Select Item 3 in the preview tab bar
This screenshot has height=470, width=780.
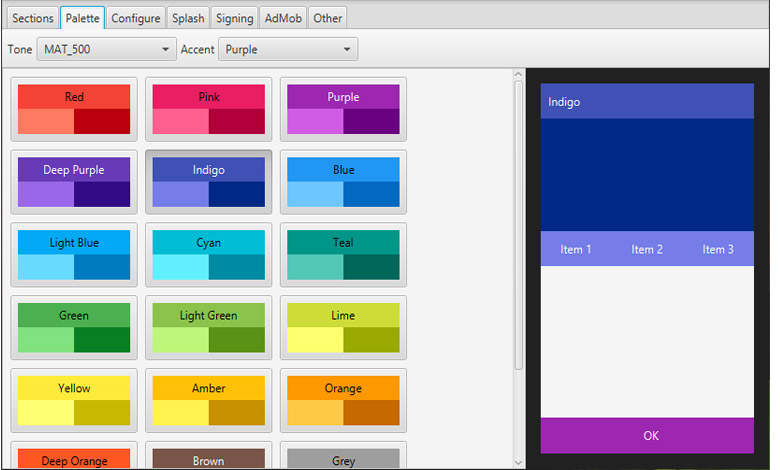pos(718,249)
